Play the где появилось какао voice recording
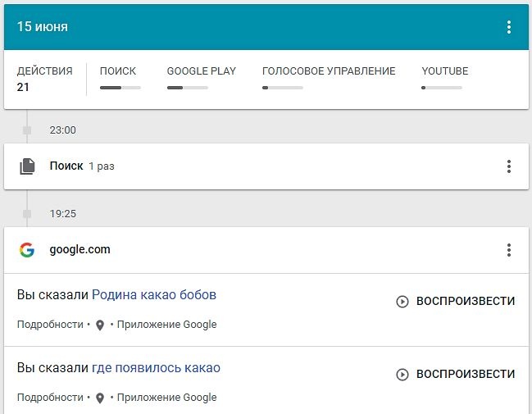Screen dimensions: 532x414 coord(456,374)
